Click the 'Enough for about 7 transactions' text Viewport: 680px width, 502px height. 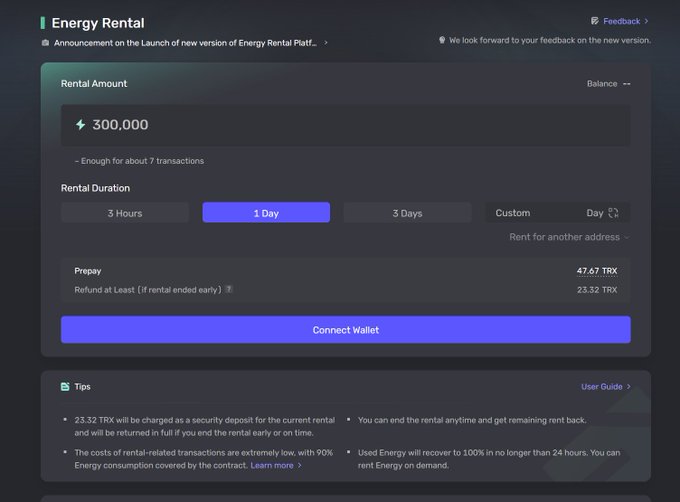coord(139,161)
